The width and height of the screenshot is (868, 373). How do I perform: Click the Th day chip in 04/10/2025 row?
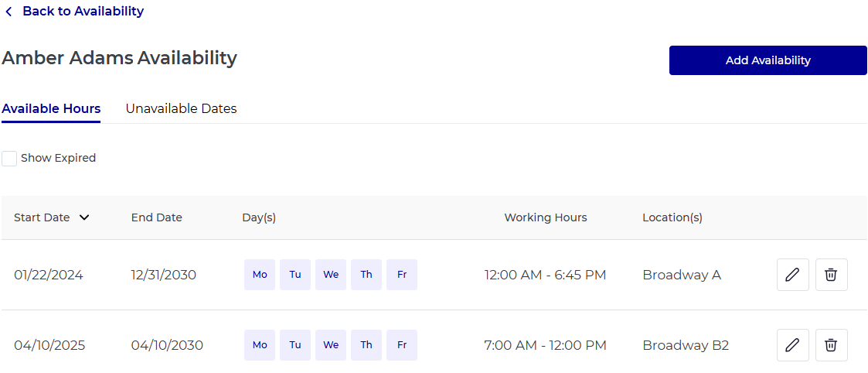(x=366, y=345)
